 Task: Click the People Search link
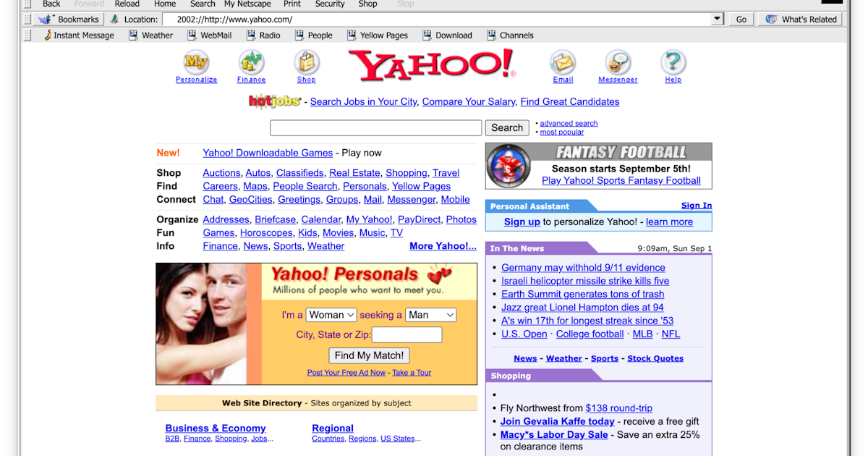pyautogui.click(x=305, y=186)
